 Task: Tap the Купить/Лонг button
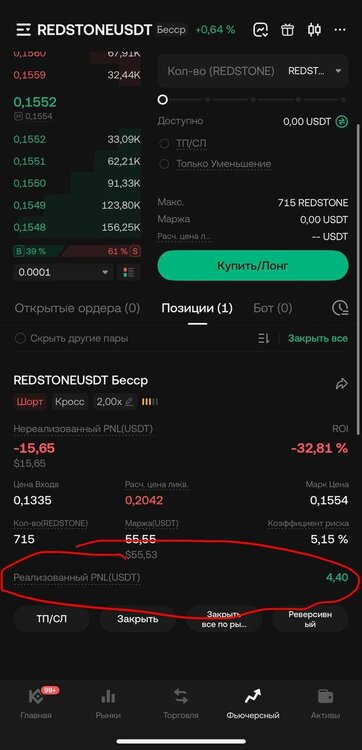coord(253,265)
